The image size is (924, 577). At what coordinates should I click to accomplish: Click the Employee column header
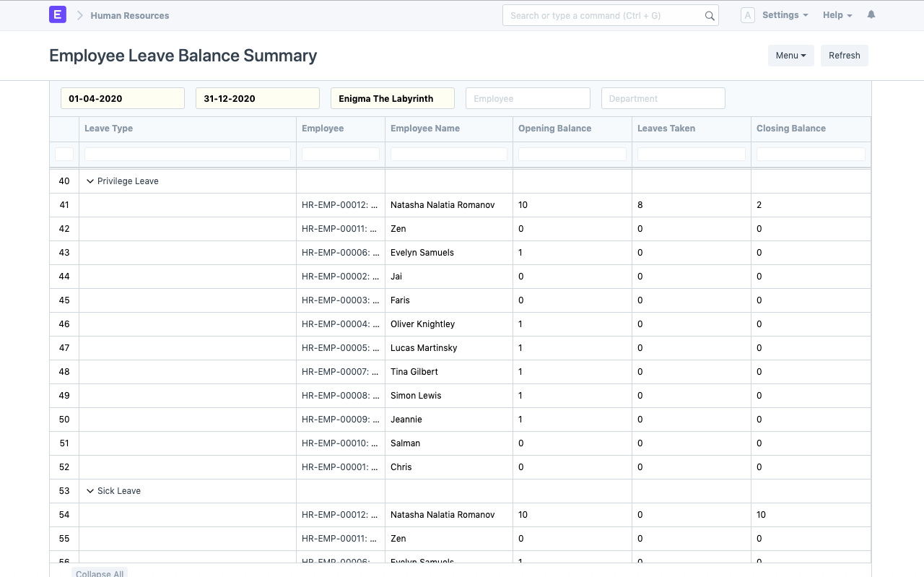pos(341,129)
